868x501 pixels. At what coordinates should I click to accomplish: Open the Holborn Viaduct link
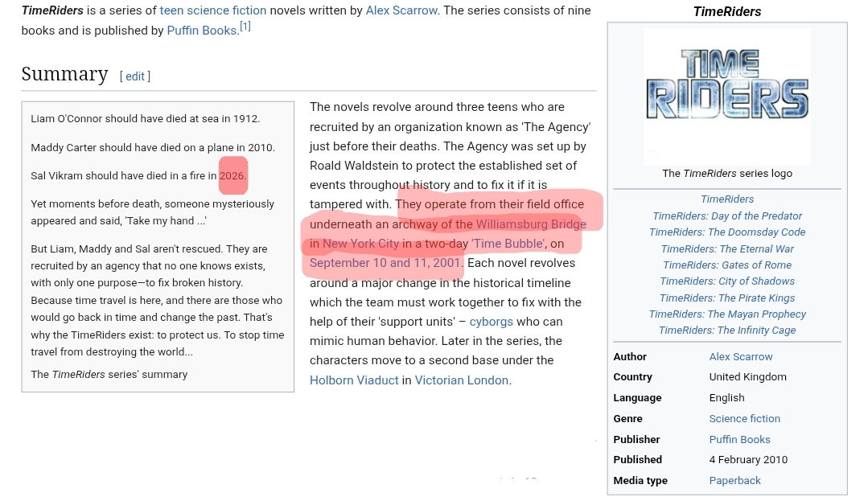354,380
